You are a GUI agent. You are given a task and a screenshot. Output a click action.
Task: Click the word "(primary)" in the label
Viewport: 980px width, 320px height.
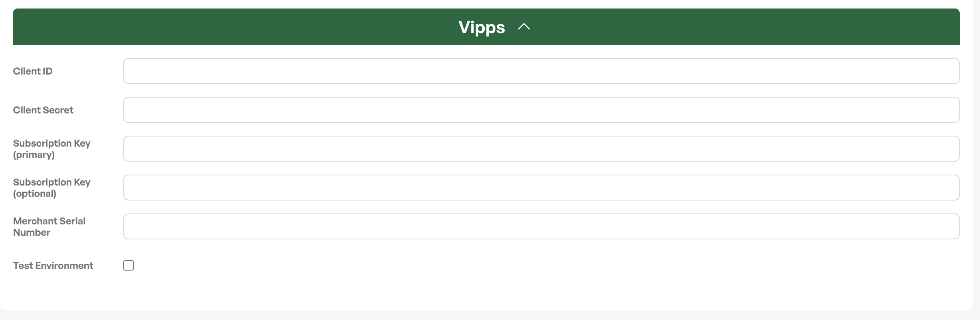pos(34,155)
